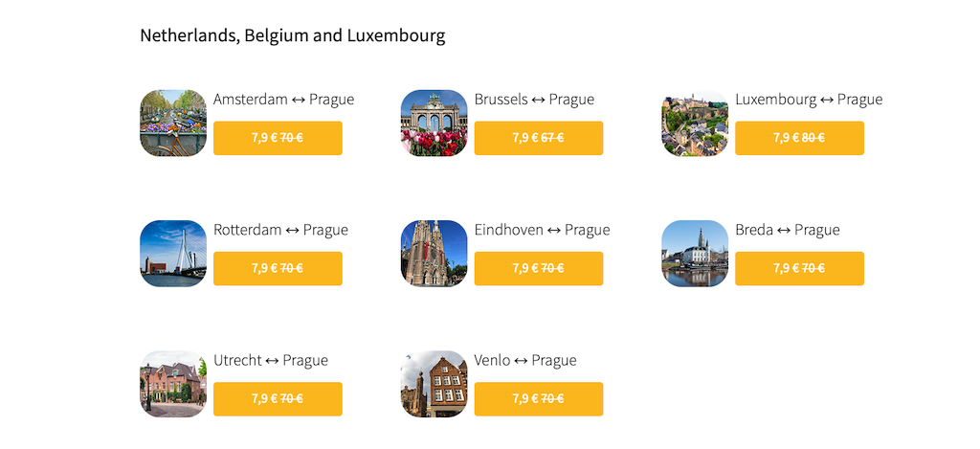This screenshot has height=449, width=980.
Task: Select Luxembourg–Prague 7,9 € price button
Action: click(799, 138)
